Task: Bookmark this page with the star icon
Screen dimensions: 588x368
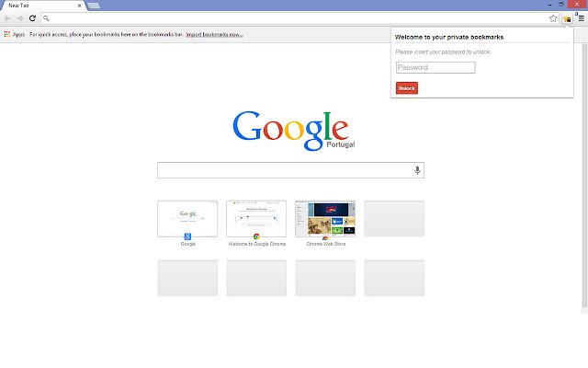Action: tap(553, 18)
